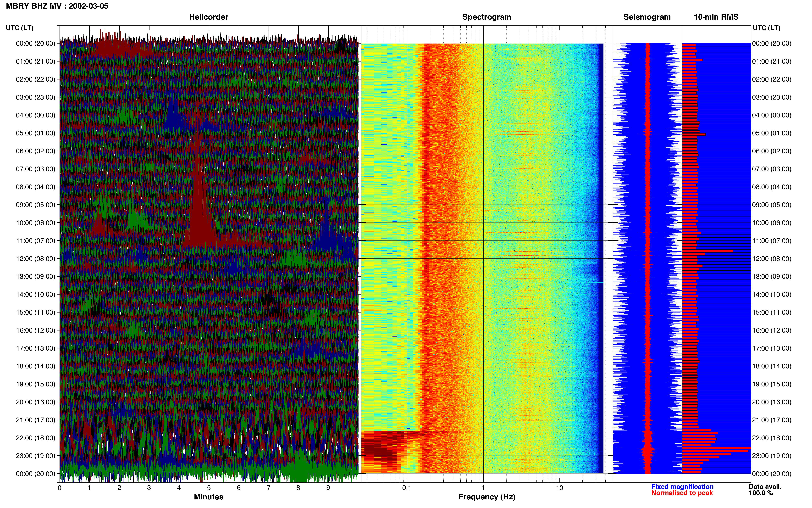This screenshot has height=508, width=812.
Task: Click the 1 tick on the Frequency axis
Action: tap(483, 488)
